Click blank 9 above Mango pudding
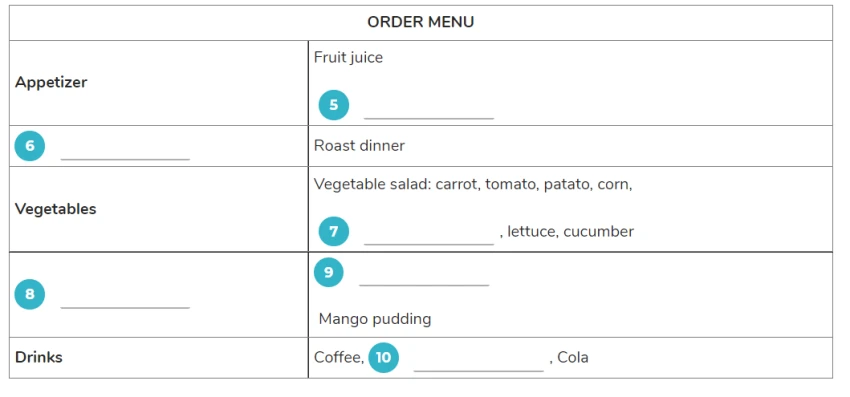Image resolution: width=850 pixels, height=397 pixels. pyautogui.click(x=424, y=278)
